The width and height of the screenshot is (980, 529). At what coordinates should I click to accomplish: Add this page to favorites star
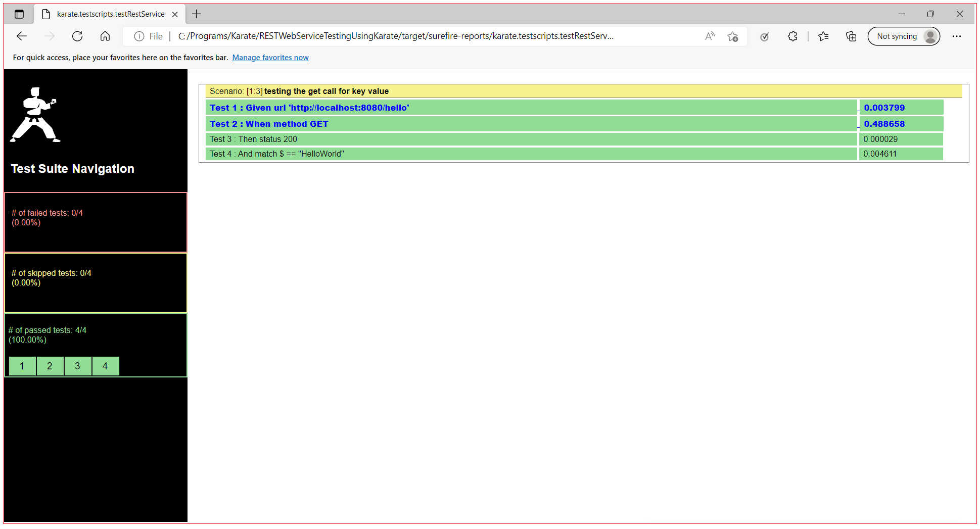tap(732, 36)
